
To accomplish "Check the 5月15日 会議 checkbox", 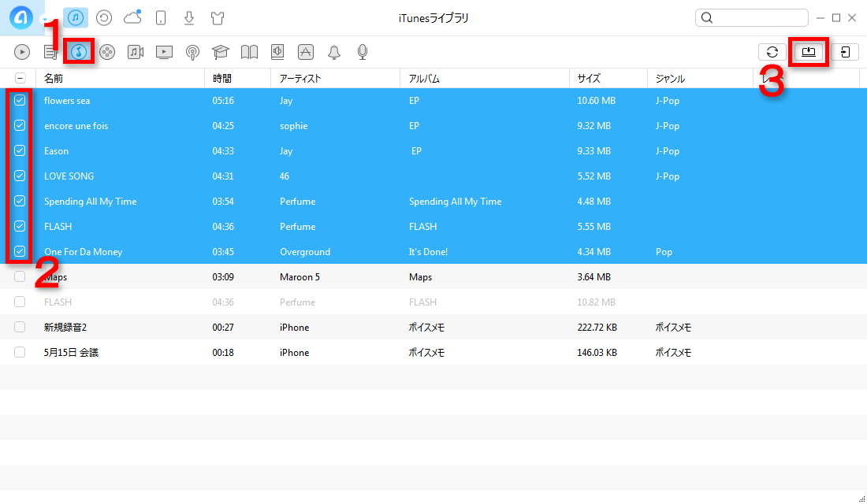I will pos(20,352).
